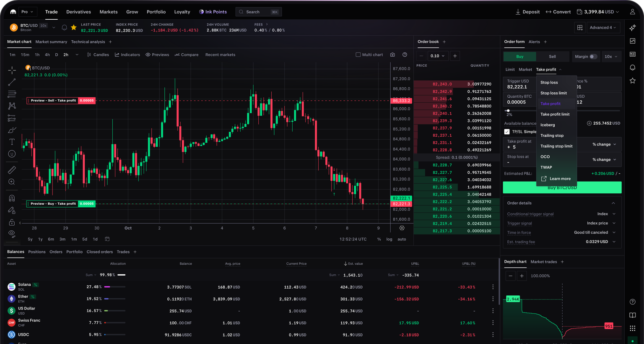Viewport: 644px width, 344px height.
Task: Open the Derivatives nav item
Action: pos(78,12)
